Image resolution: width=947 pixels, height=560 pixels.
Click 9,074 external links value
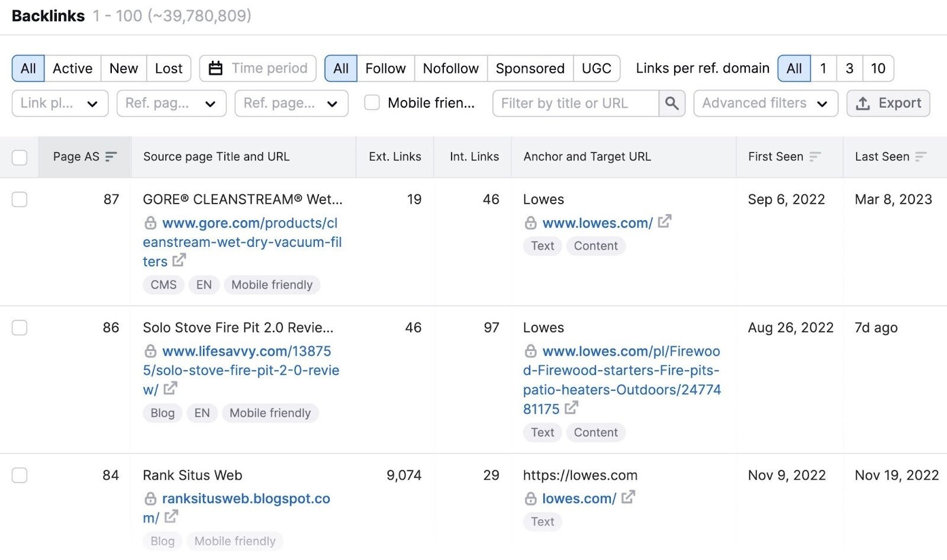pos(404,475)
